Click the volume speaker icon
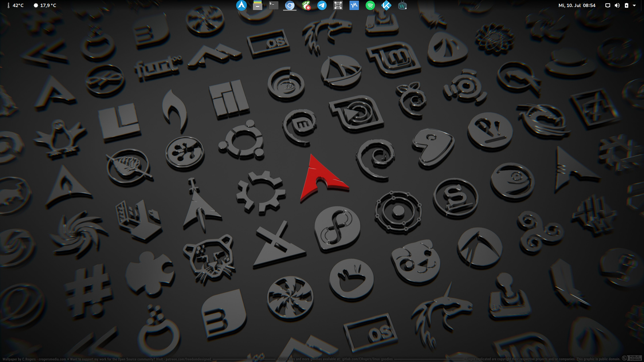 617,5
